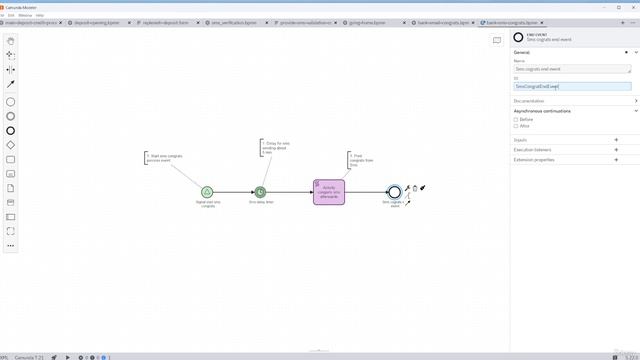Add an Extension property with plus button
Viewport: 640px width, 360px height.
click(x=616, y=160)
